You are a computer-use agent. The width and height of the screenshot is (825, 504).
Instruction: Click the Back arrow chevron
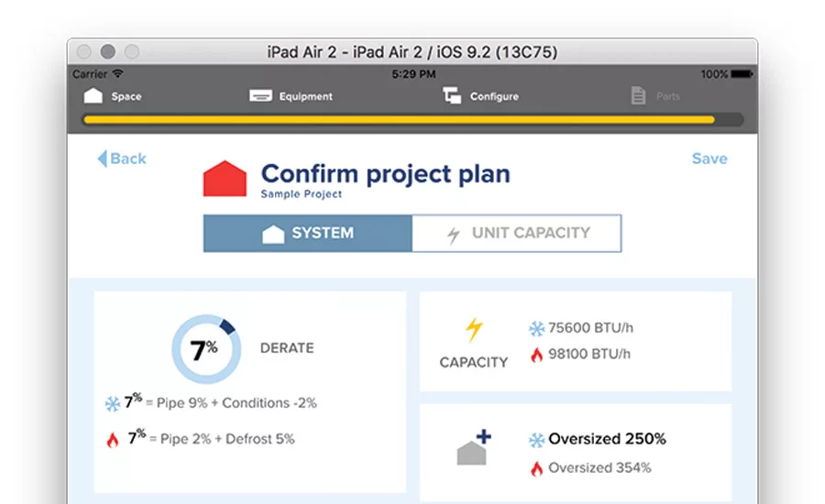(x=103, y=159)
